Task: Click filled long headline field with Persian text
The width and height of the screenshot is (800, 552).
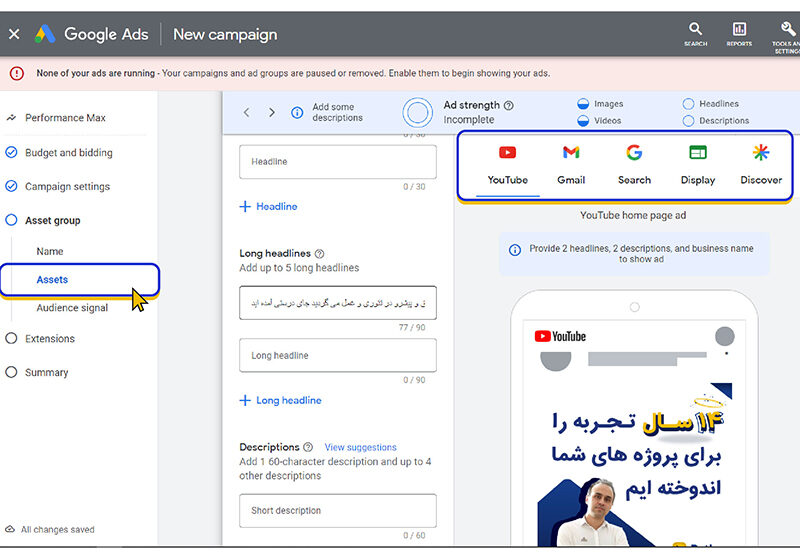Action: click(x=338, y=303)
